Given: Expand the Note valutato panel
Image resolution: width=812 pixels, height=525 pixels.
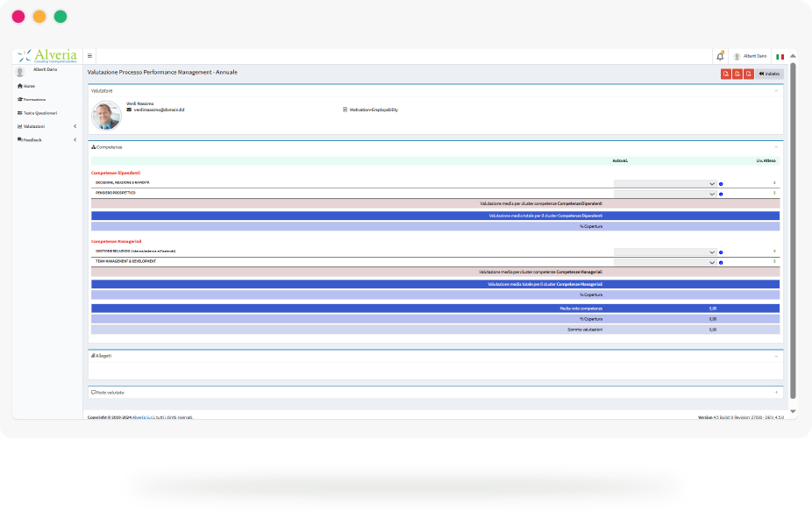Looking at the screenshot, I should (776, 393).
